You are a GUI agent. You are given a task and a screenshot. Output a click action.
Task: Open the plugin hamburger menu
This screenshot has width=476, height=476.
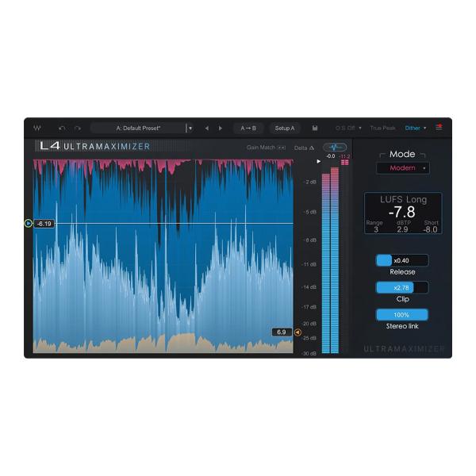[439, 127]
